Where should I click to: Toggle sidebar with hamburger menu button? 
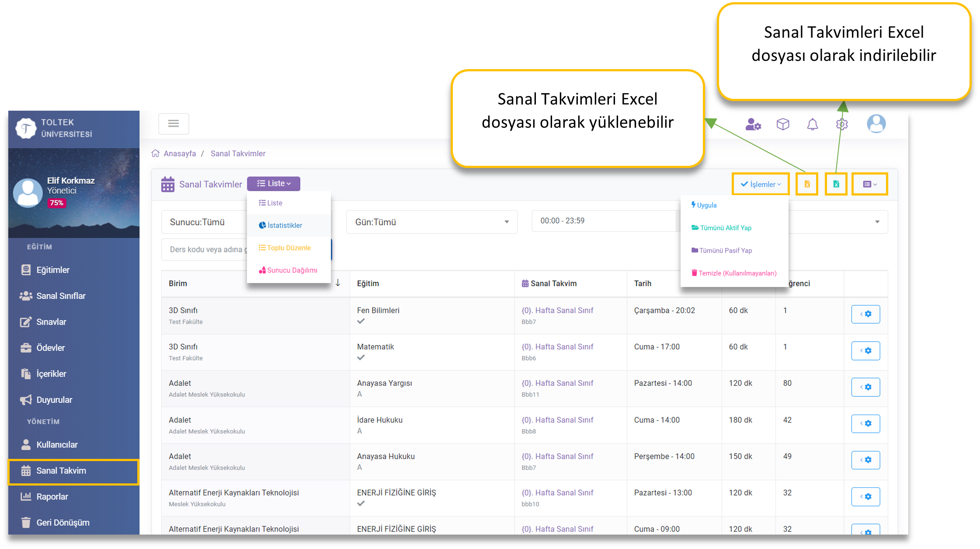(x=174, y=124)
